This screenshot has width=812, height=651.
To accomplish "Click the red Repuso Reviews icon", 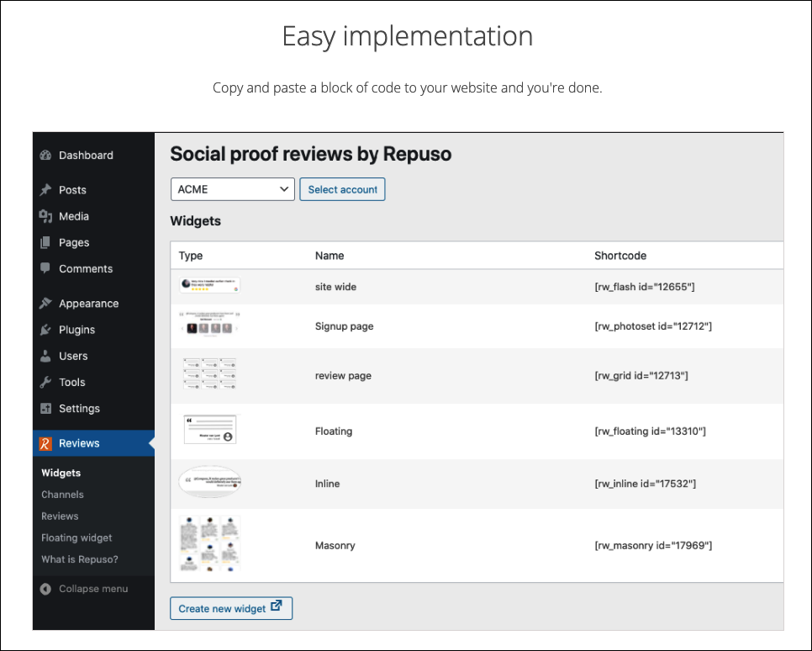I will (x=47, y=442).
